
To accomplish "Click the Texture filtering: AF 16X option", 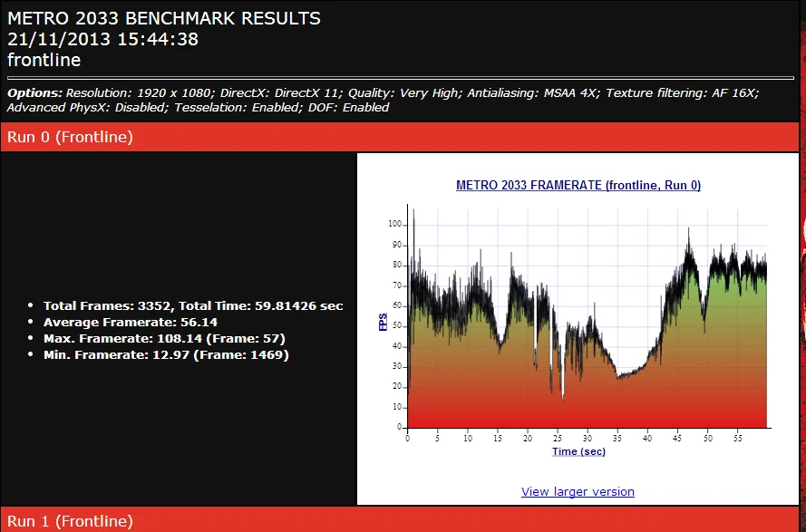I will (x=682, y=93).
